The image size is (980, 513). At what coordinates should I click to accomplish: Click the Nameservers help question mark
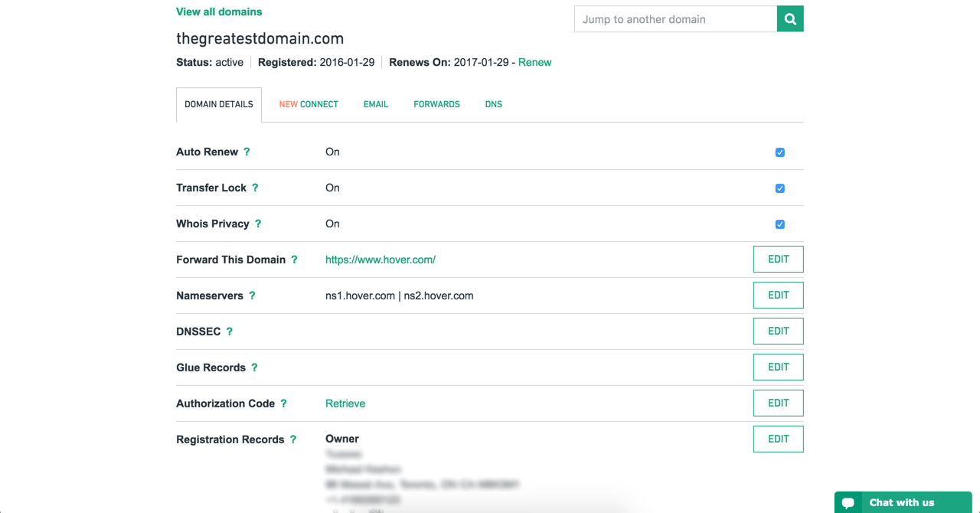point(252,295)
